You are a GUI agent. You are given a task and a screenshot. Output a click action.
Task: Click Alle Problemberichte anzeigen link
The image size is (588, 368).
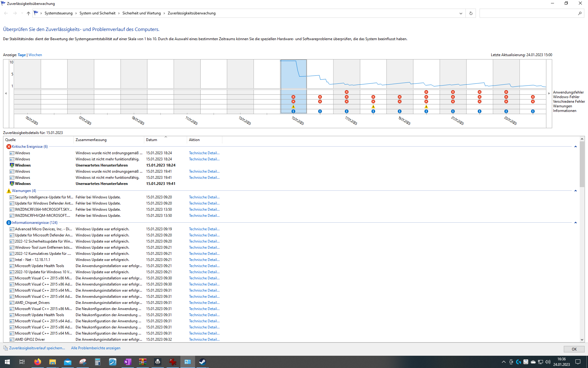[96, 348]
